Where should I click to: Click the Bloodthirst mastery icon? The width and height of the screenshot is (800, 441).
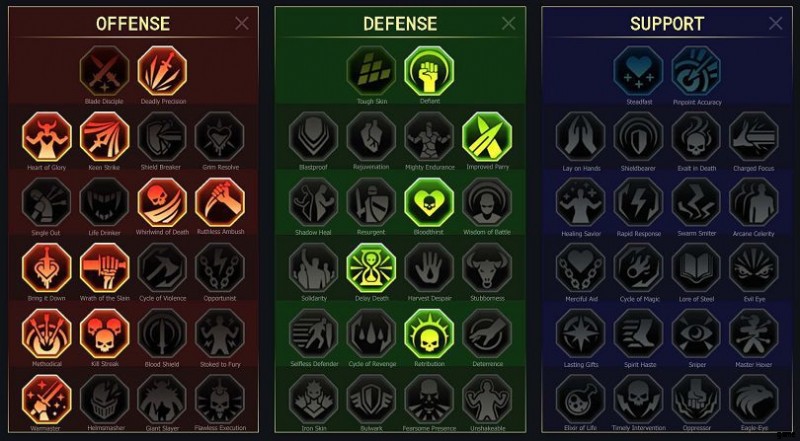pyautogui.click(x=429, y=202)
